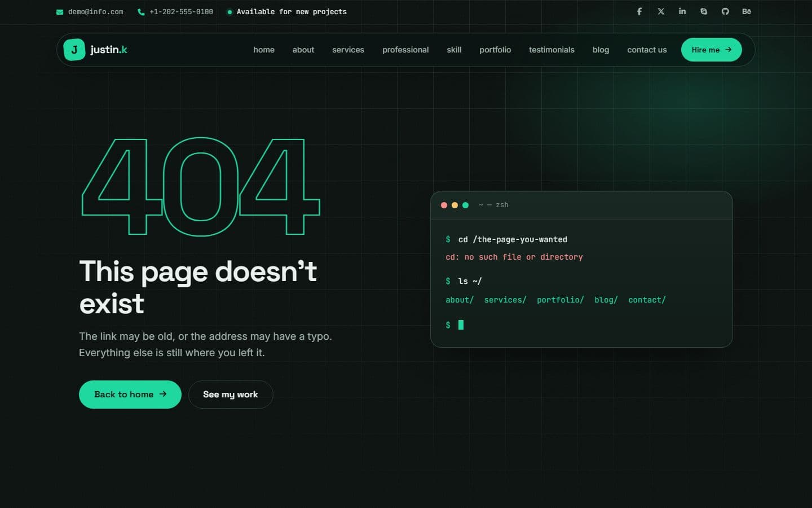The image size is (812, 508).
Task: Open the LinkedIn social icon
Action: (682, 11)
